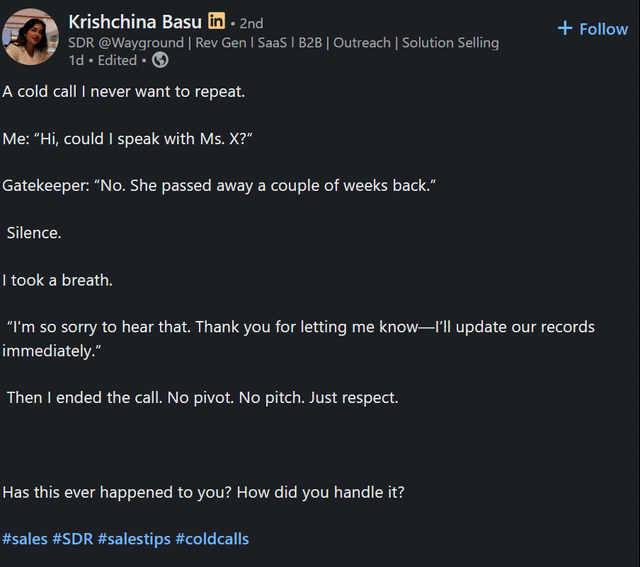
Task: Click the #salestips hashtag
Action: tap(133, 539)
